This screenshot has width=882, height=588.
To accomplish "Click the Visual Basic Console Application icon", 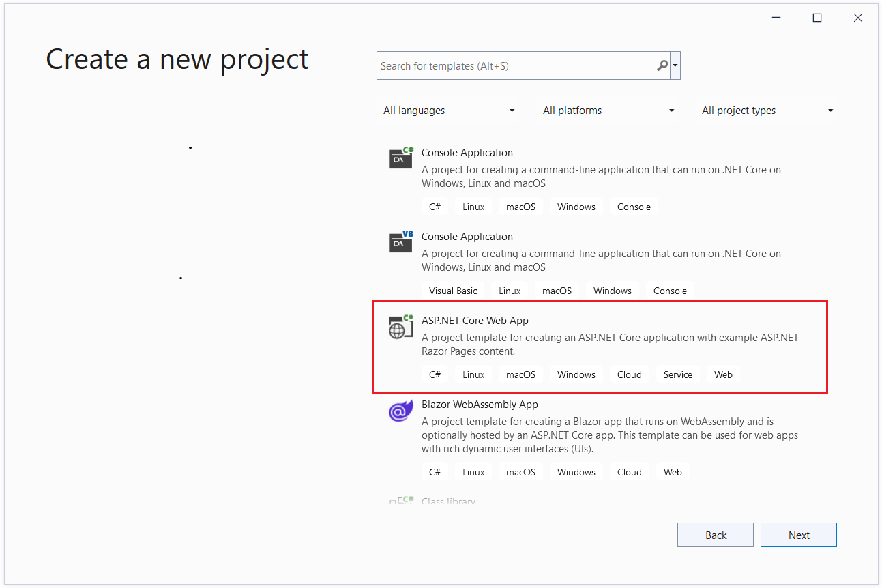I will click(x=400, y=241).
